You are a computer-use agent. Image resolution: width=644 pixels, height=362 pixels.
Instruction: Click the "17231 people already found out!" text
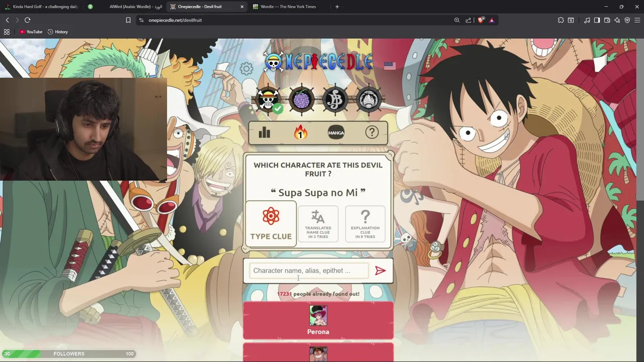(318, 294)
